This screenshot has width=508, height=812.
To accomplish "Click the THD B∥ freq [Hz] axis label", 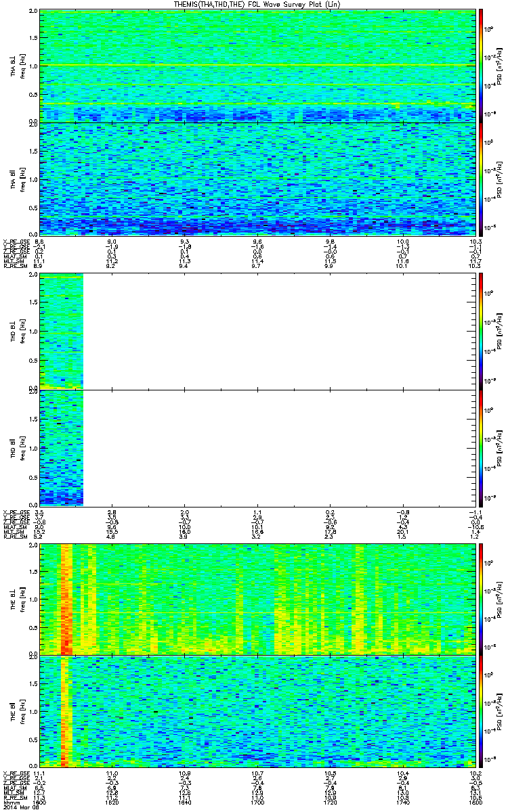I will tap(23, 448).
